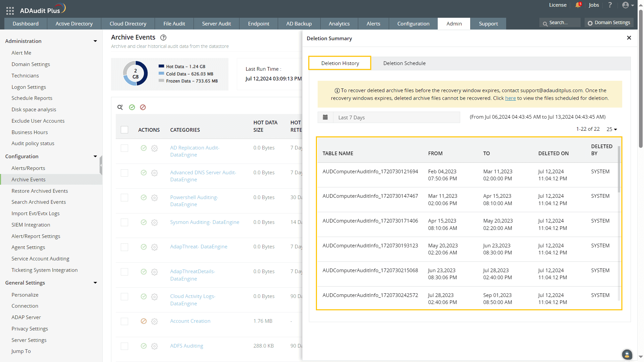The height and width of the screenshot is (362, 644).
Task: Collapse the Administration sidebar section
Action: (95, 41)
